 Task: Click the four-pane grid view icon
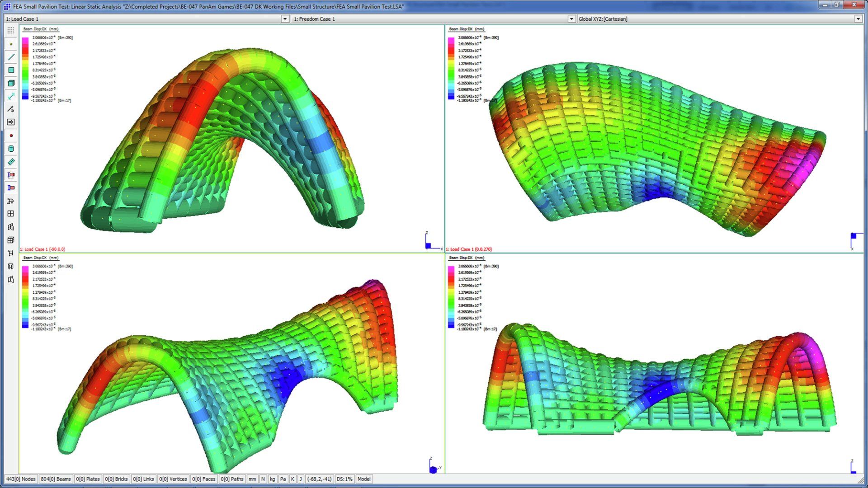coord(11,214)
